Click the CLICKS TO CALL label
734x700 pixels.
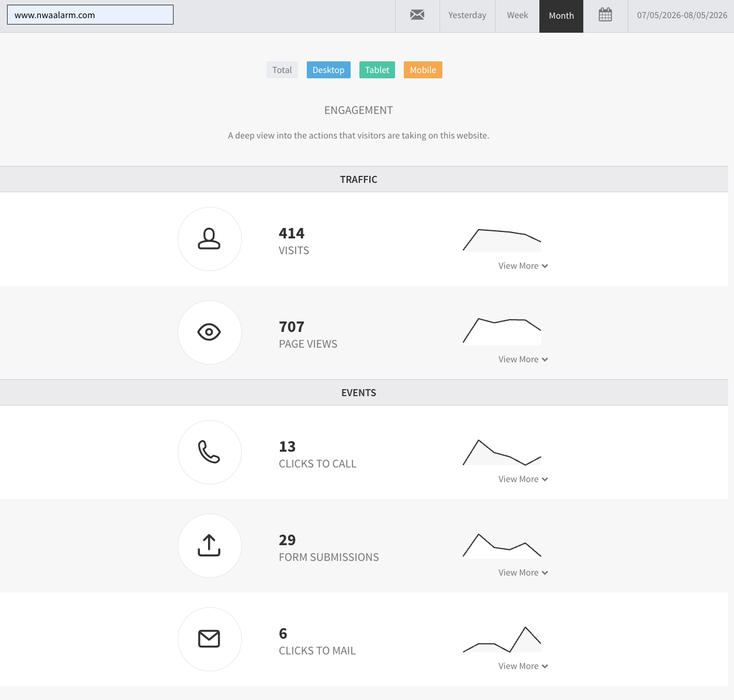click(x=317, y=464)
